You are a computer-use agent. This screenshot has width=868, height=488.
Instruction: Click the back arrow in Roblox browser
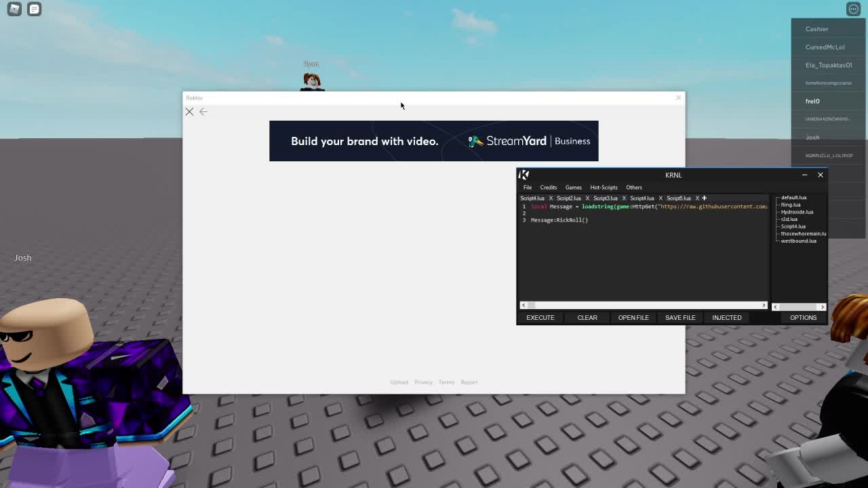[x=203, y=112]
